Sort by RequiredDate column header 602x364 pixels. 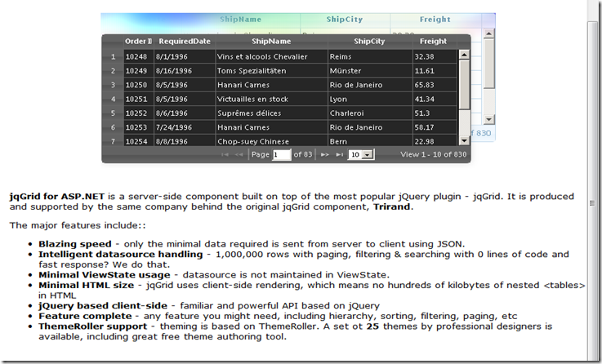(185, 41)
